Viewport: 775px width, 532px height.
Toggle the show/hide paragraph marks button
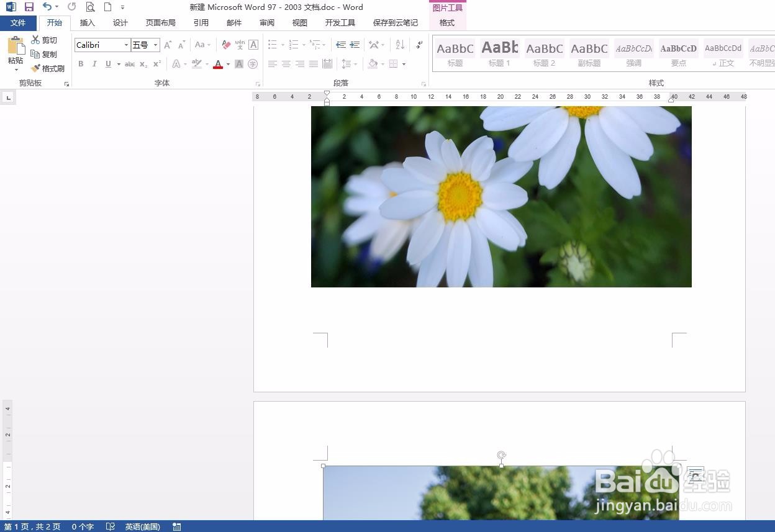pyautogui.click(x=420, y=45)
